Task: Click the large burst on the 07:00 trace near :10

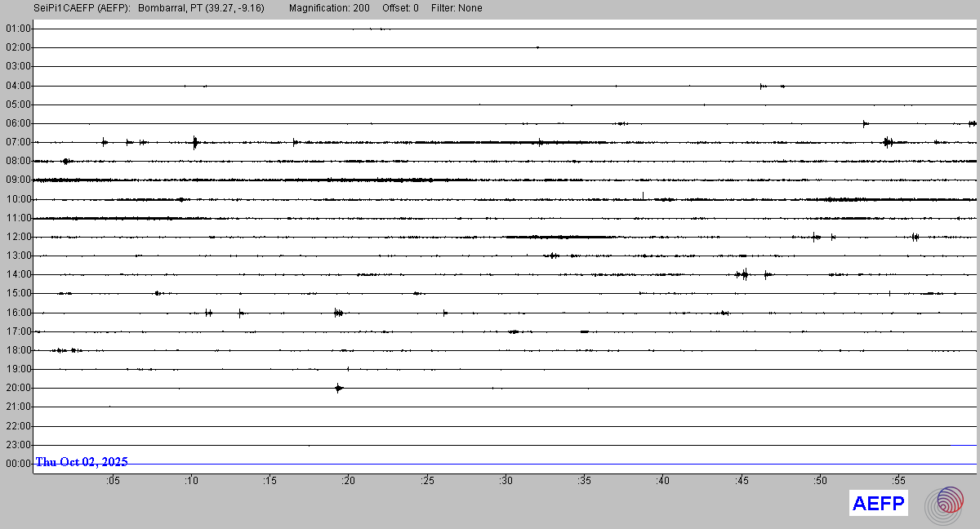Action: 194,142
